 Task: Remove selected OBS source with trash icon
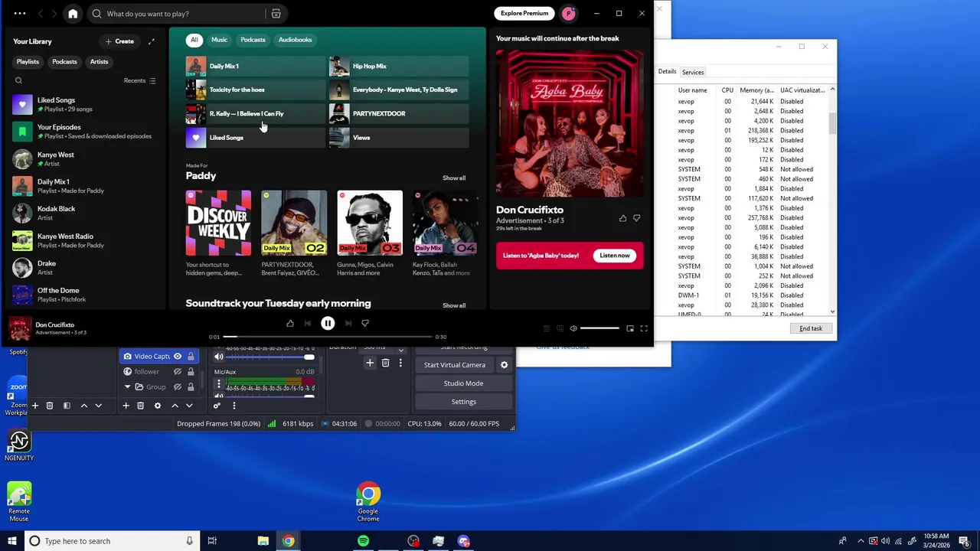(x=140, y=406)
